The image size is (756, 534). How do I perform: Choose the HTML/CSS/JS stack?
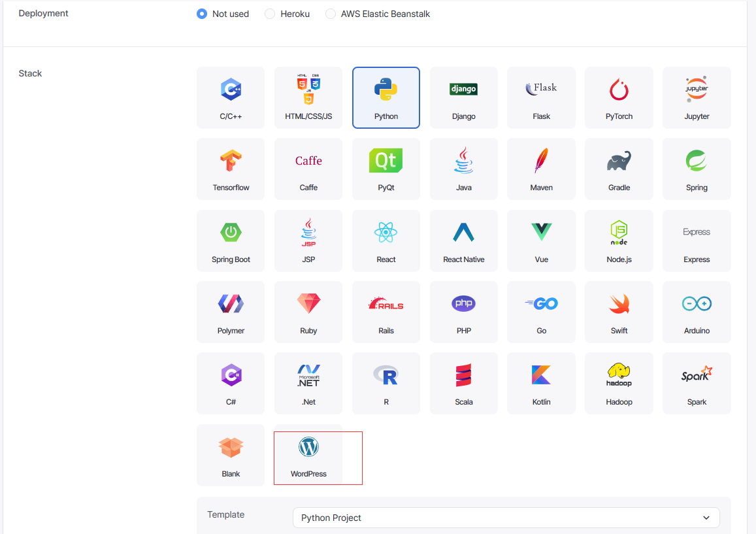pos(308,97)
